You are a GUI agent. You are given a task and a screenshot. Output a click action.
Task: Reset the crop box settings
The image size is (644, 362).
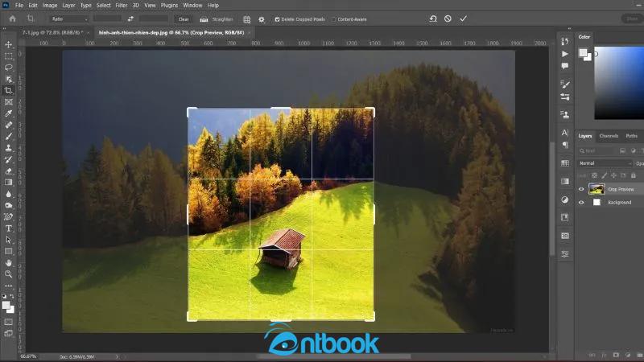click(x=433, y=19)
